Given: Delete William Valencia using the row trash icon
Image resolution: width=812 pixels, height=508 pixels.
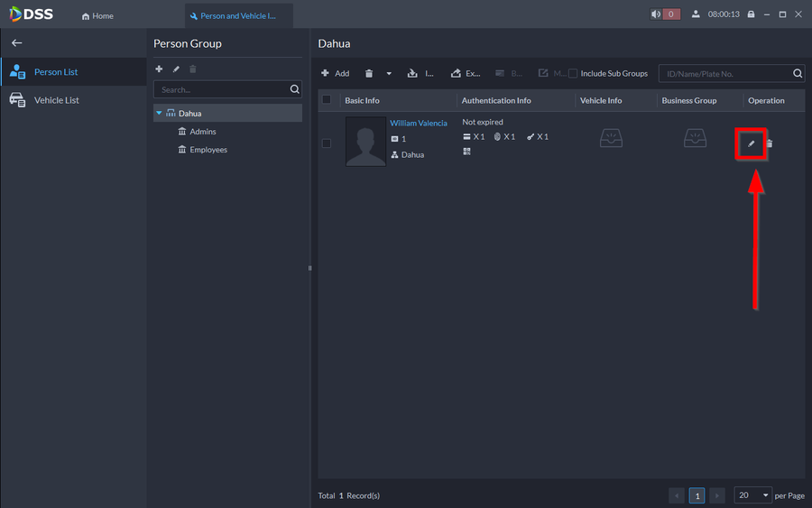Looking at the screenshot, I should click(770, 143).
